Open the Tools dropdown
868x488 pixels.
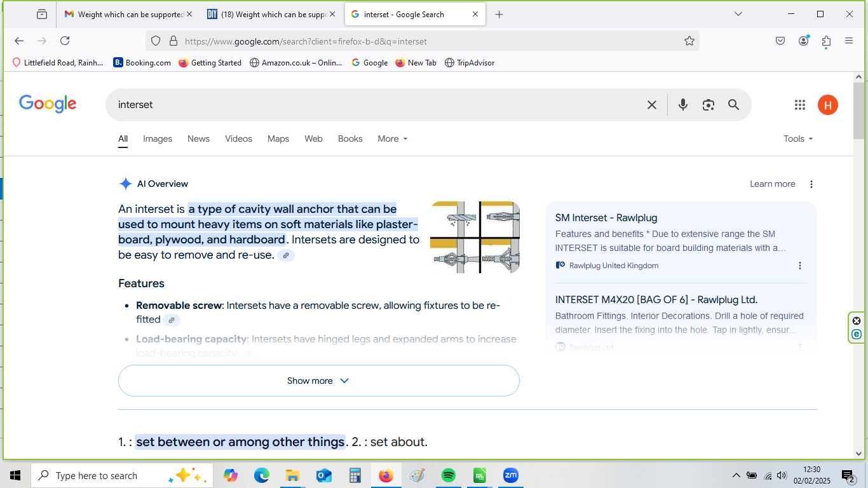tap(798, 139)
